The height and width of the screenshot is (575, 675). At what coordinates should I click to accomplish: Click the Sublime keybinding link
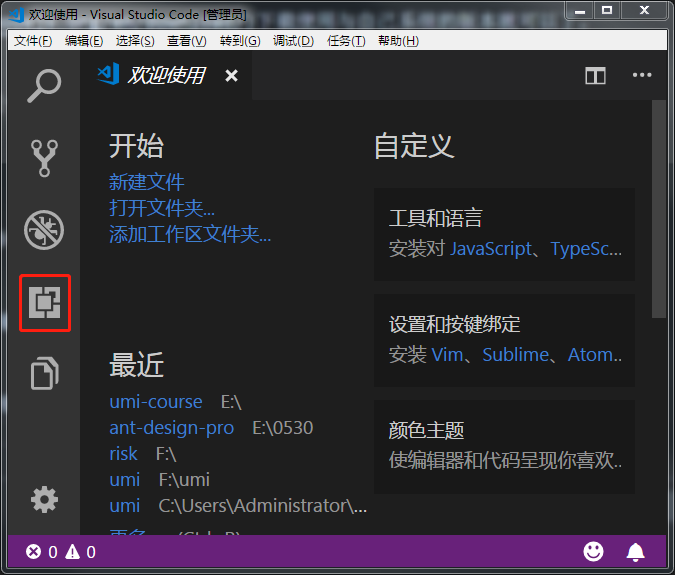515,355
